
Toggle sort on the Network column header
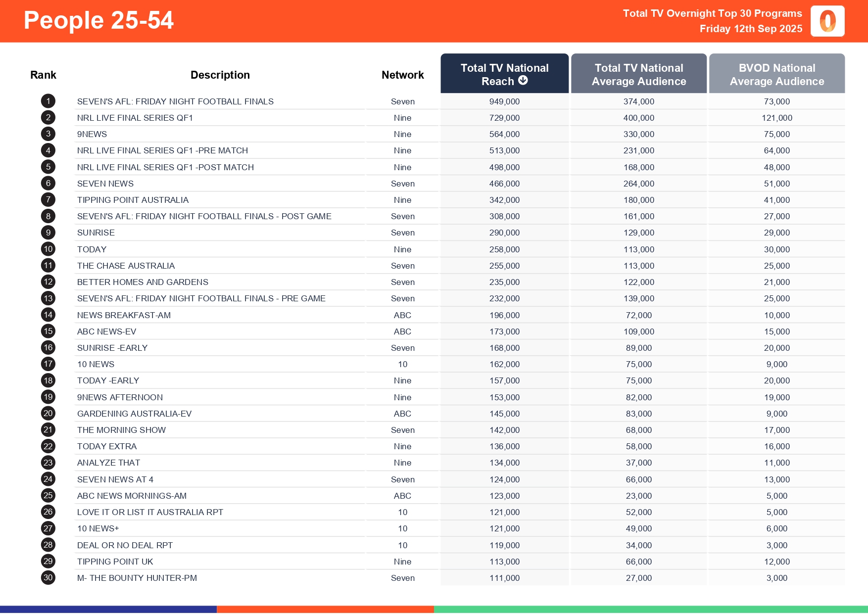[x=402, y=74]
